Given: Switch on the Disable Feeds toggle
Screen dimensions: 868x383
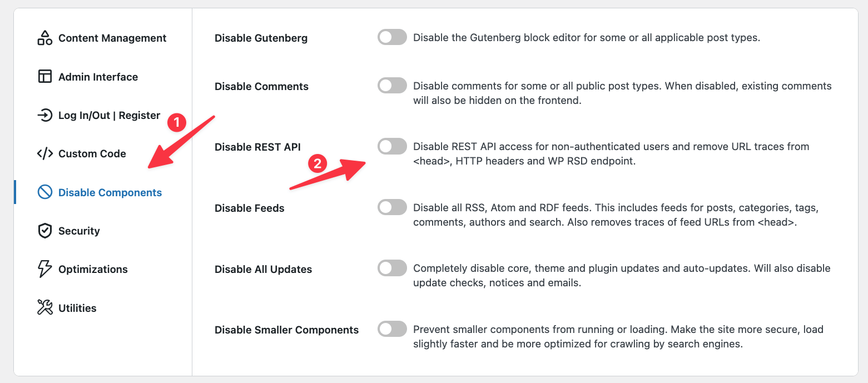Looking at the screenshot, I should click(392, 207).
